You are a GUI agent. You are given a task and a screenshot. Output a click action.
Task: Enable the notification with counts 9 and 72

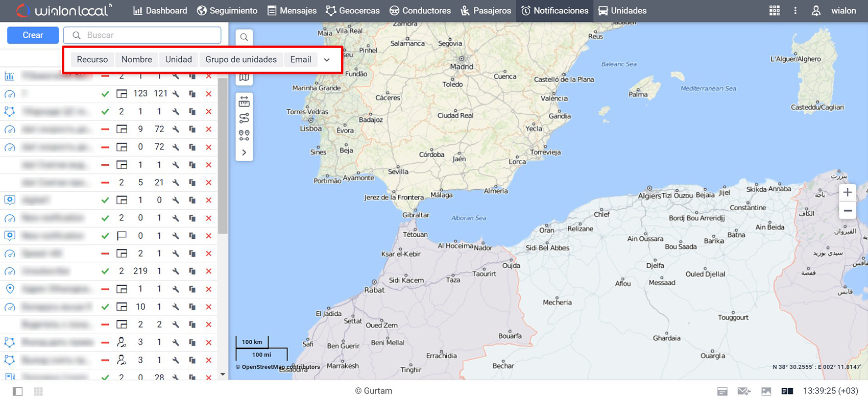[x=105, y=130]
